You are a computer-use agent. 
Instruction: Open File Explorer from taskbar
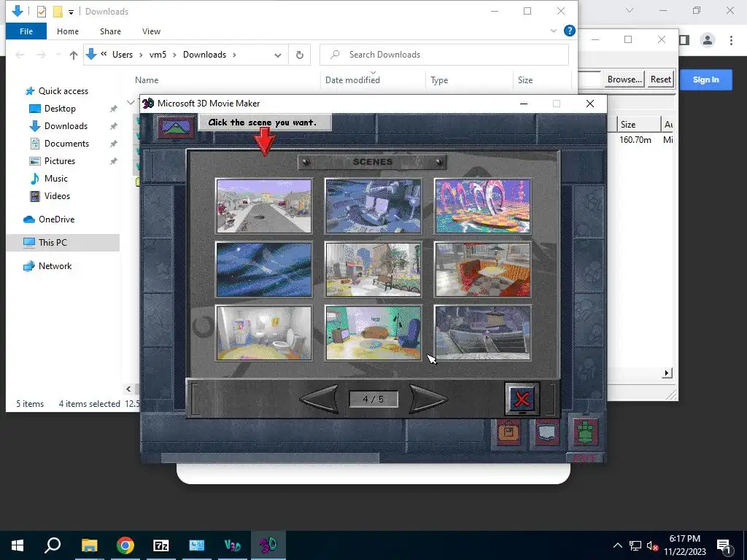89,545
